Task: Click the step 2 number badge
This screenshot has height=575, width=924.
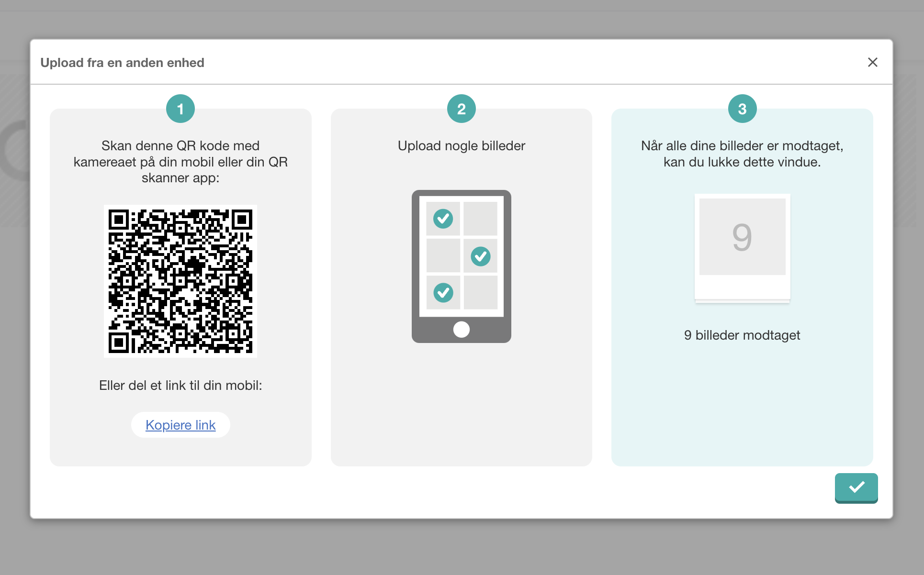Action: pos(461,109)
